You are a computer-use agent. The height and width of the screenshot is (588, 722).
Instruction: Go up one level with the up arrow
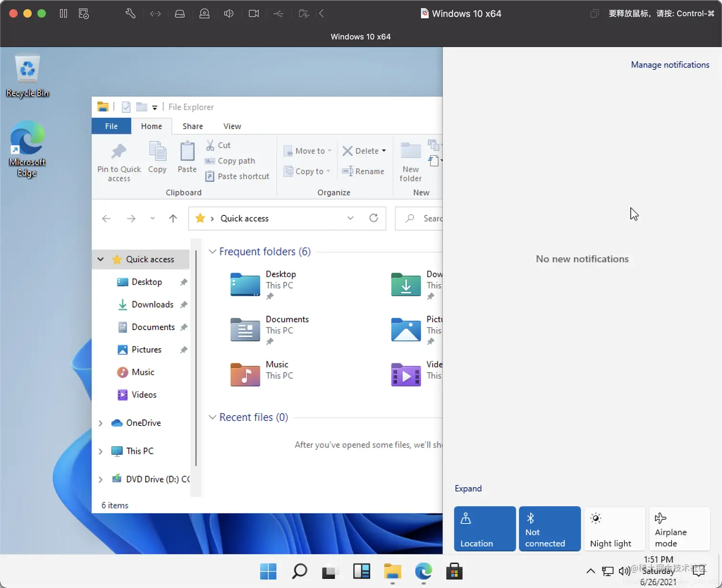(x=173, y=218)
